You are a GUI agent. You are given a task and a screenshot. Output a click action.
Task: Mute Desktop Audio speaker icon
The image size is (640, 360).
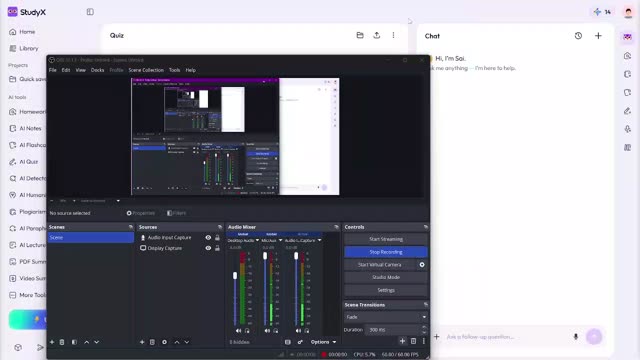(x=238, y=331)
